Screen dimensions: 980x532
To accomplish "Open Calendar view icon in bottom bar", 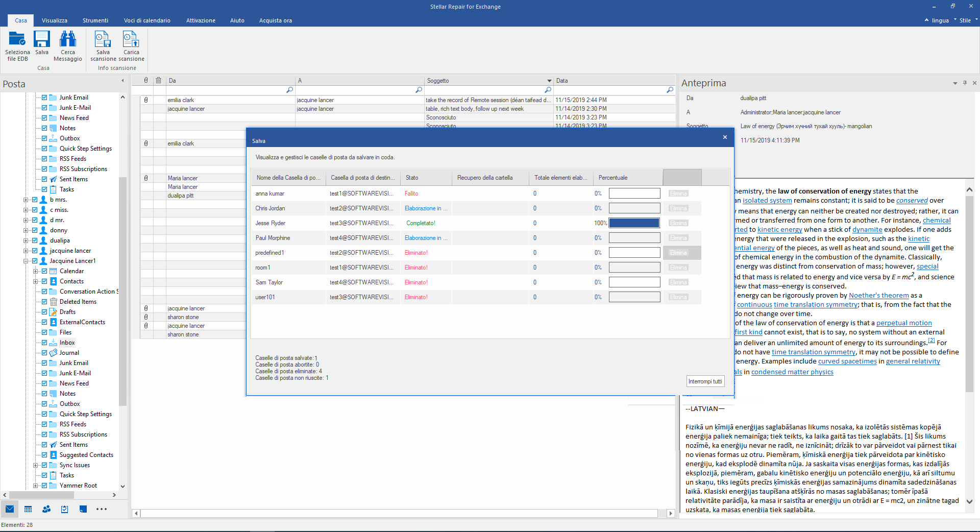I will (x=28, y=509).
